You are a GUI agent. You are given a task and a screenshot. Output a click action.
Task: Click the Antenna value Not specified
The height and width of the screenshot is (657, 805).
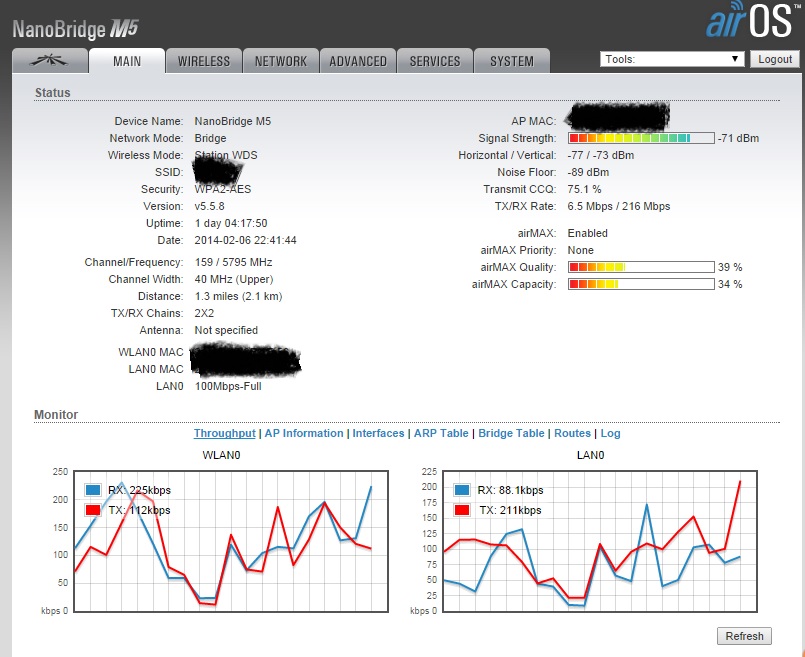[x=226, y=330]
